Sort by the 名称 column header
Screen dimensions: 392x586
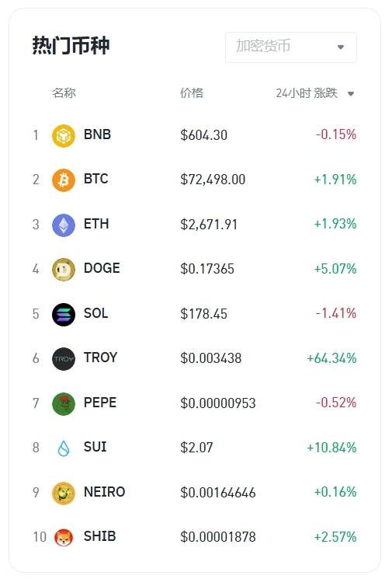tap(64, 92)
